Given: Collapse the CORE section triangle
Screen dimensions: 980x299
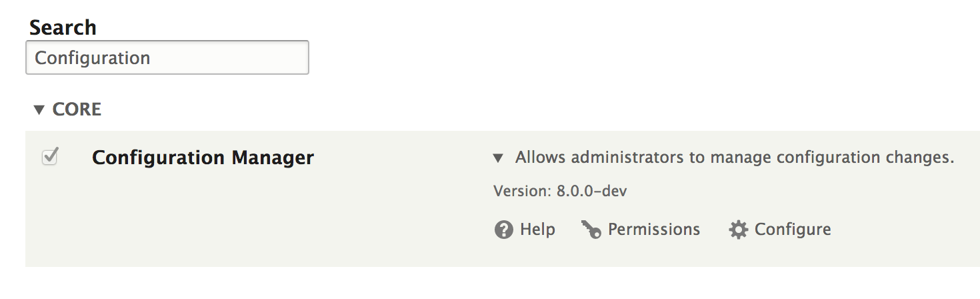Looking at the screenshot, I should (x=39, y=109).
